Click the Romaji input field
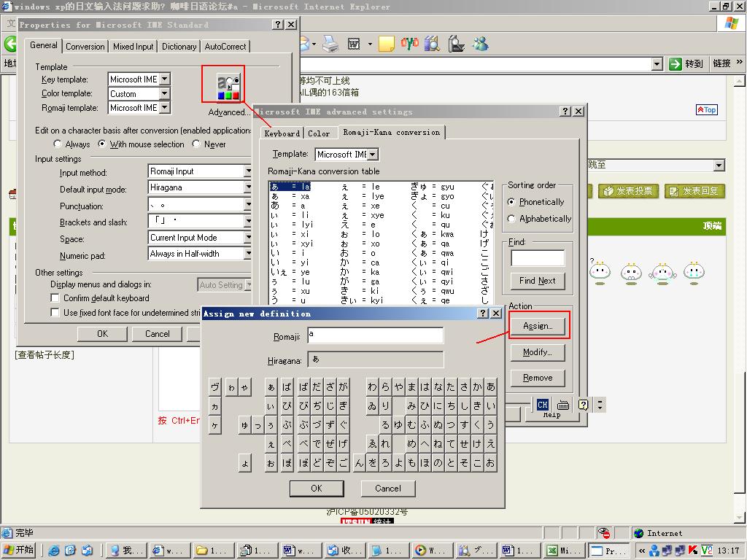Viewport: 747px width, 560px height. point(376,335)
